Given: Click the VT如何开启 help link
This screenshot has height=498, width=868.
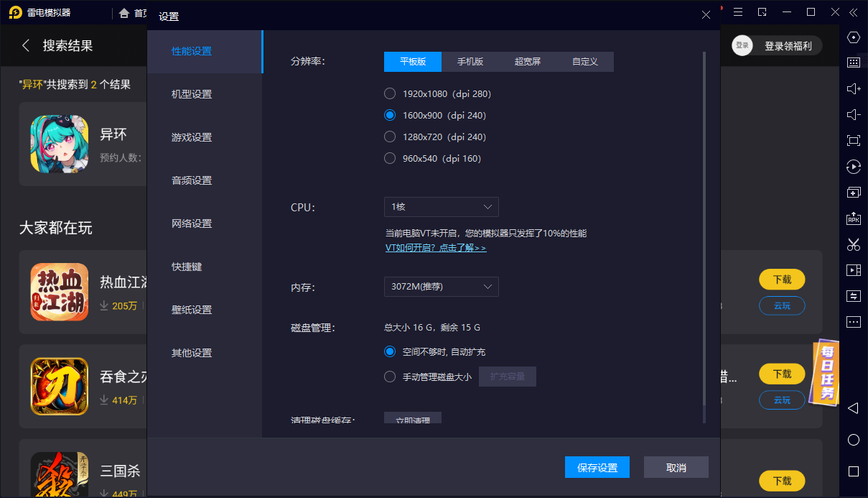Looking at the screenshot, I should 436,248.
